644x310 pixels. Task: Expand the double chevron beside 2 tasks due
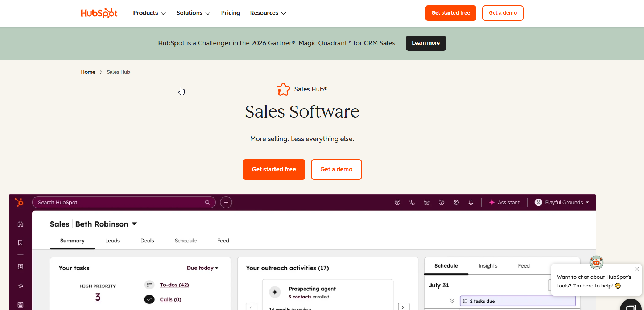pyautogui.click(x=452, y=301)
